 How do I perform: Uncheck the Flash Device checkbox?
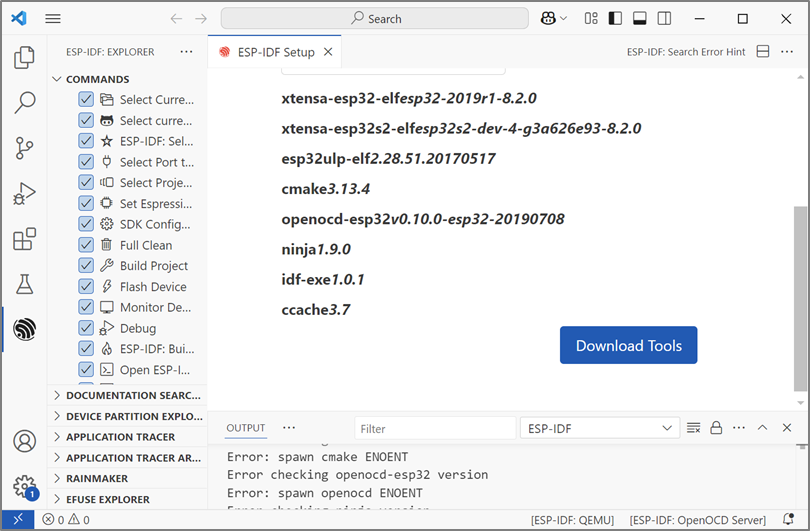[x=86, y=286]
